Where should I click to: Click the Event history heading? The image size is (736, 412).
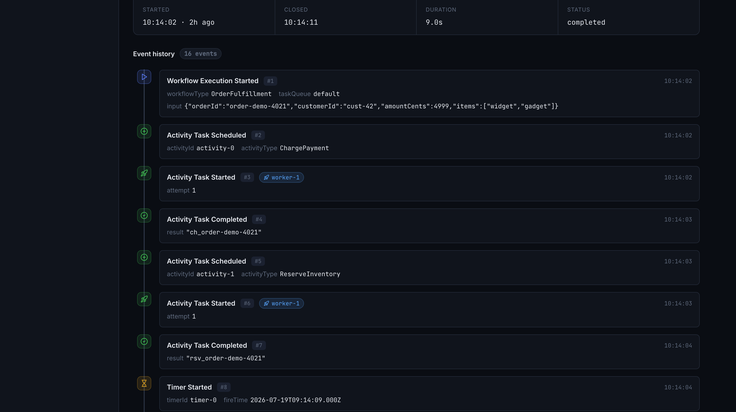pos(153,54)
